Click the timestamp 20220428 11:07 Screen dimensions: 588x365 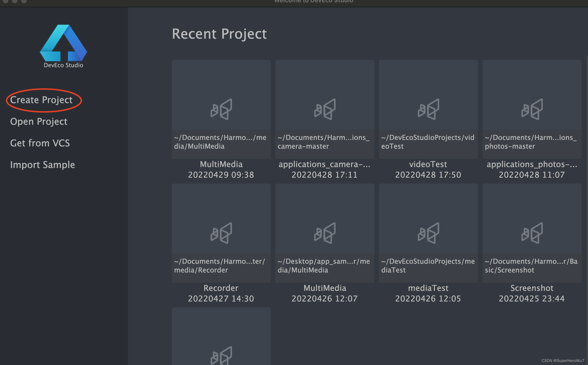point(532,175)
